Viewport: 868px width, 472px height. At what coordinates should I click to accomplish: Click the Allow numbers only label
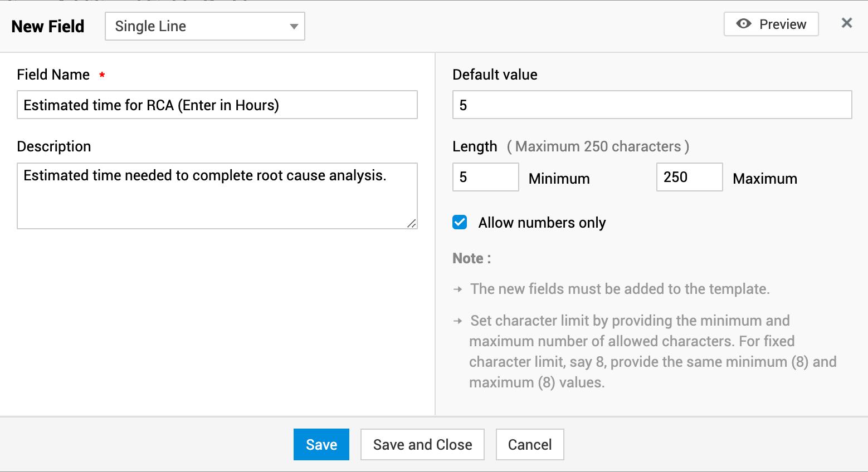542,223
